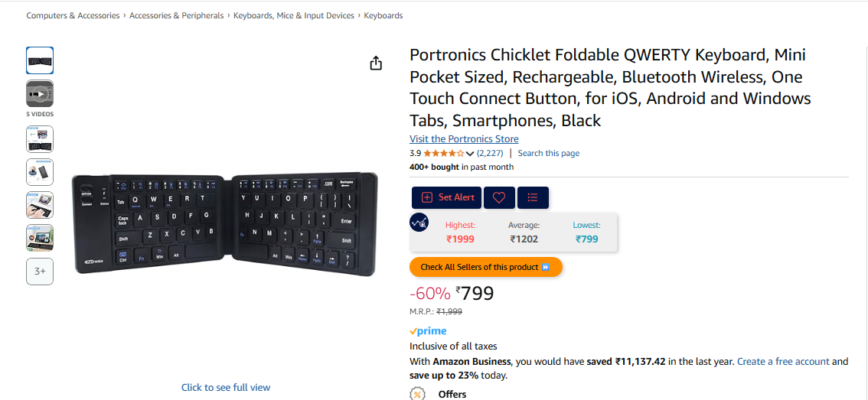
Task: Open the 2,227 ratings link
Action: pyautogui.click(x=489, y=153)
